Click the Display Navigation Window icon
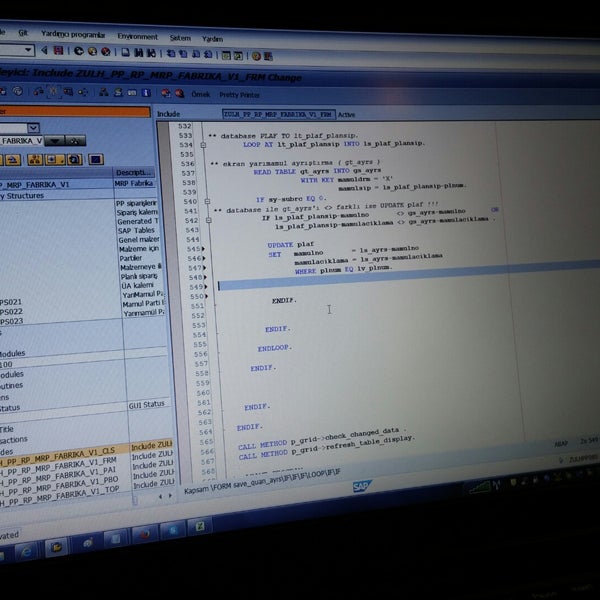Screen dimensions: 600x600 tap(118, 93)
